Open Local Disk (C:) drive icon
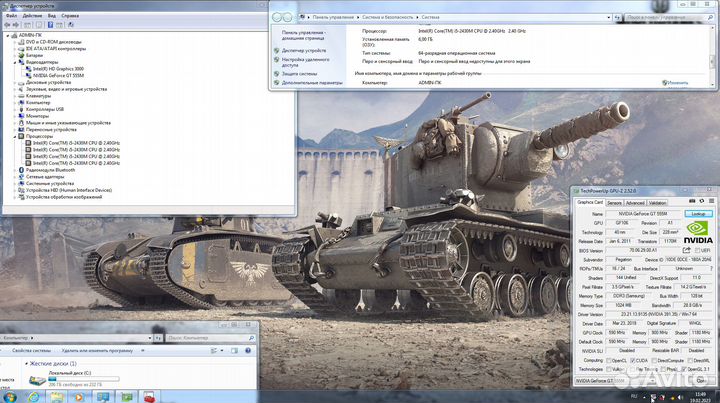The width and height of the screenshot is (720, 403). [37, 379]
